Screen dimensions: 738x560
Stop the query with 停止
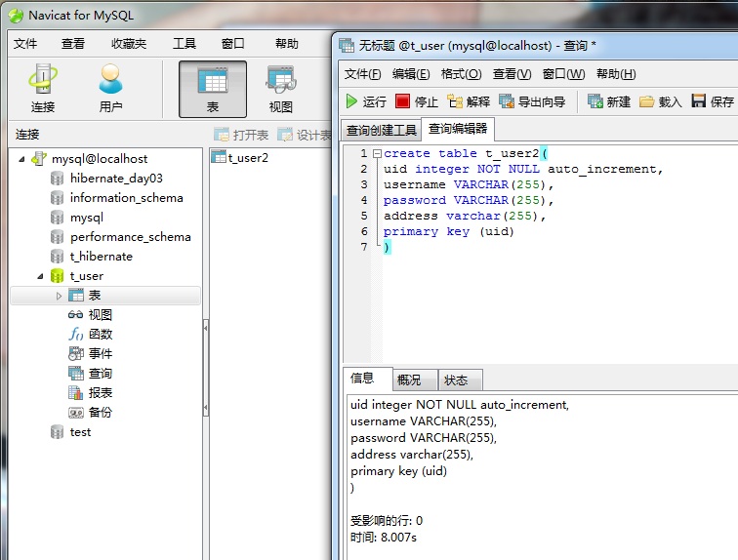pyautogui.click(x=417, y=101)
